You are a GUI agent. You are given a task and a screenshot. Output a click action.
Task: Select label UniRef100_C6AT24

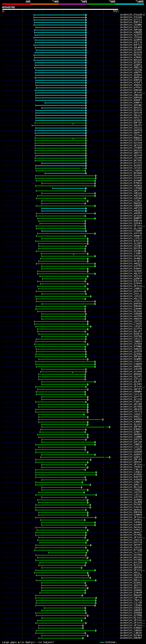131,540
